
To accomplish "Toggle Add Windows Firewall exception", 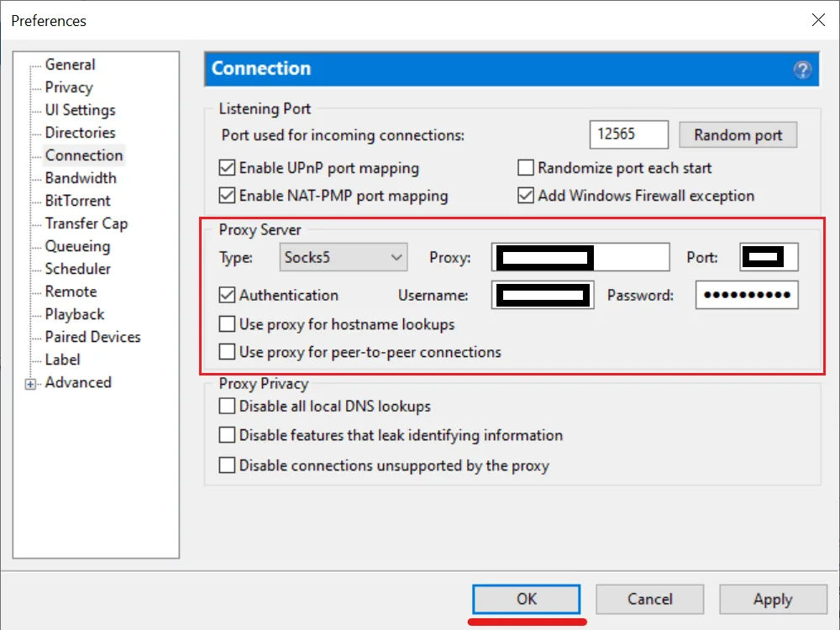I will click(526, 196).
